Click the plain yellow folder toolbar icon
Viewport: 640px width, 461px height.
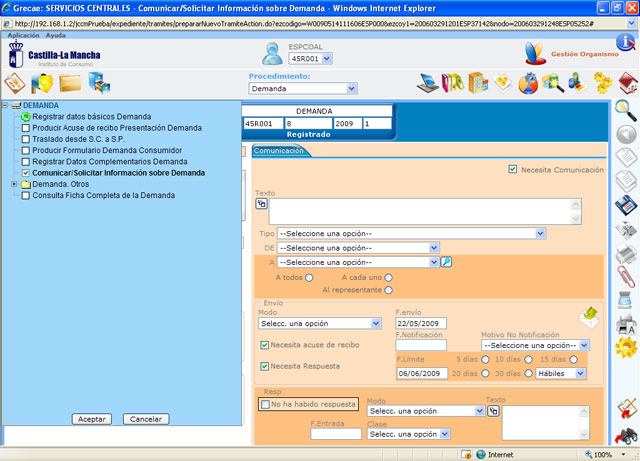[x=70, y=83]
